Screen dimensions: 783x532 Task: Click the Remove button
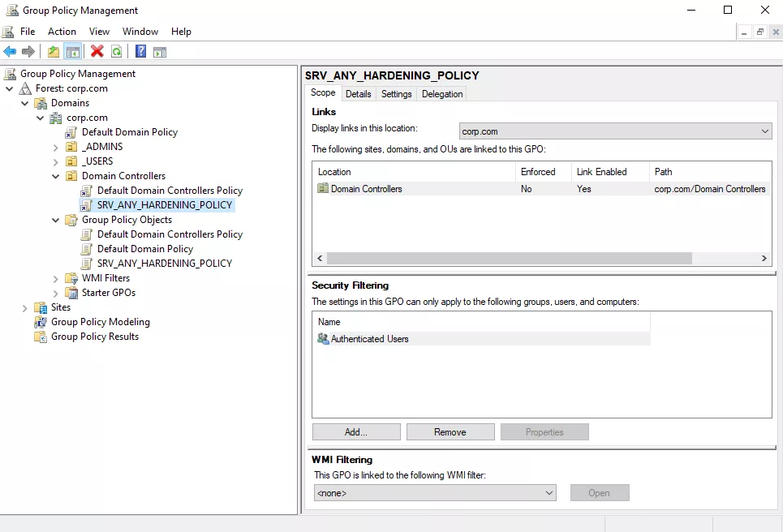pyautogui.click(x=450, y=431)
